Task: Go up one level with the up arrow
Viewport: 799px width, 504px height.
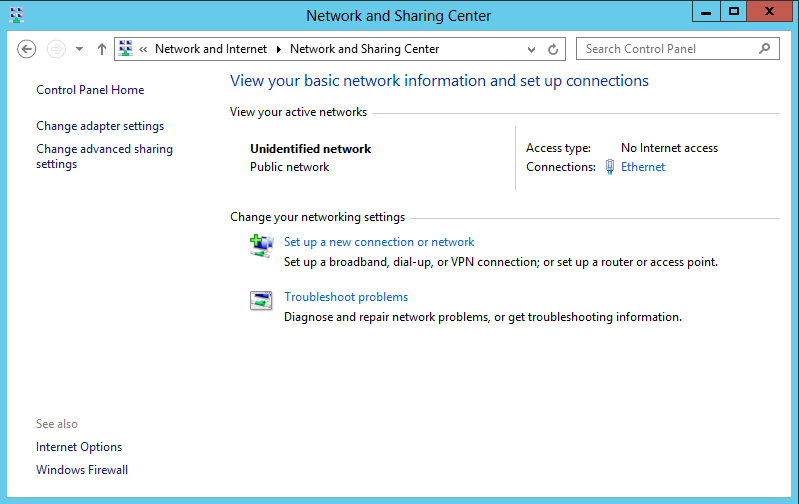Action: coord(102,49)
